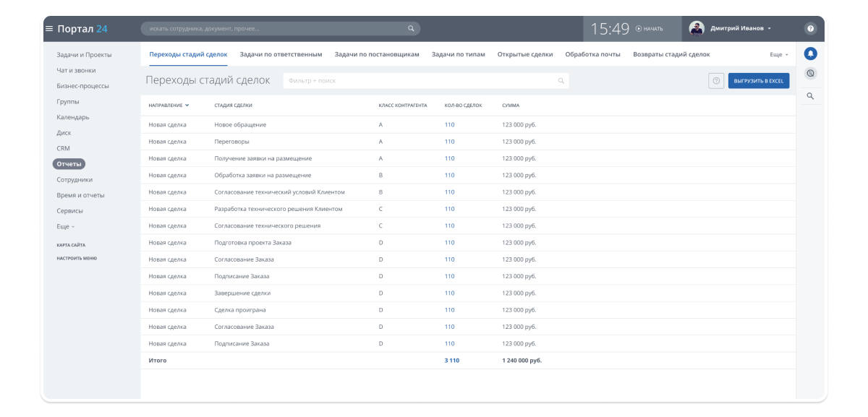Screen dimensions: 868x417
Task: Click the Итого row label
Action: [x=158, y=360]
